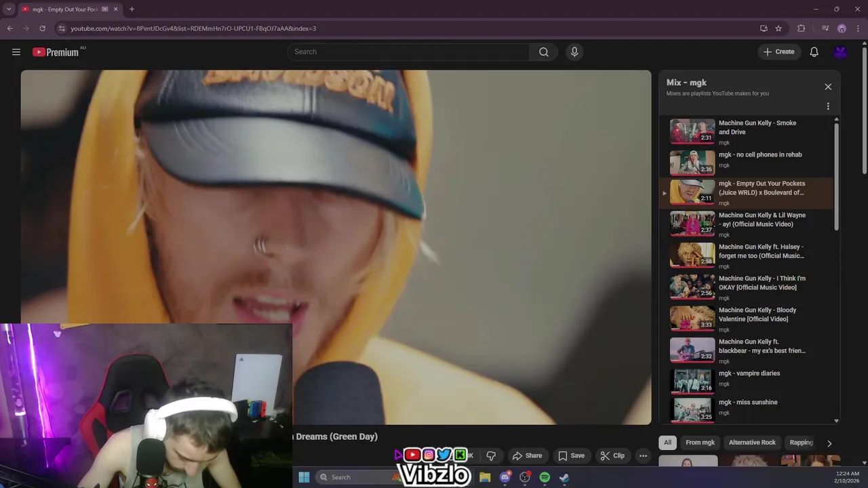Open the notifications bell
This screenshot has height=488, width=868.
814,52
